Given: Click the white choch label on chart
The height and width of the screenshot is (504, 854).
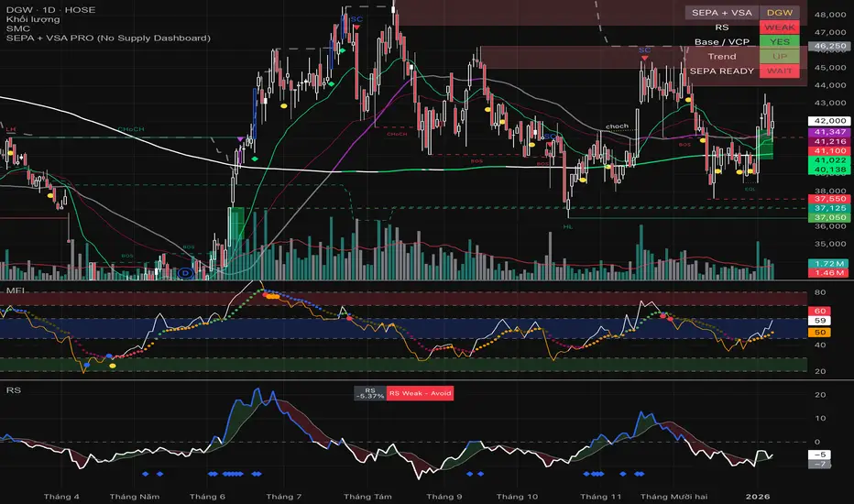Looking at the screenshot, I should [x=617, y=126].
